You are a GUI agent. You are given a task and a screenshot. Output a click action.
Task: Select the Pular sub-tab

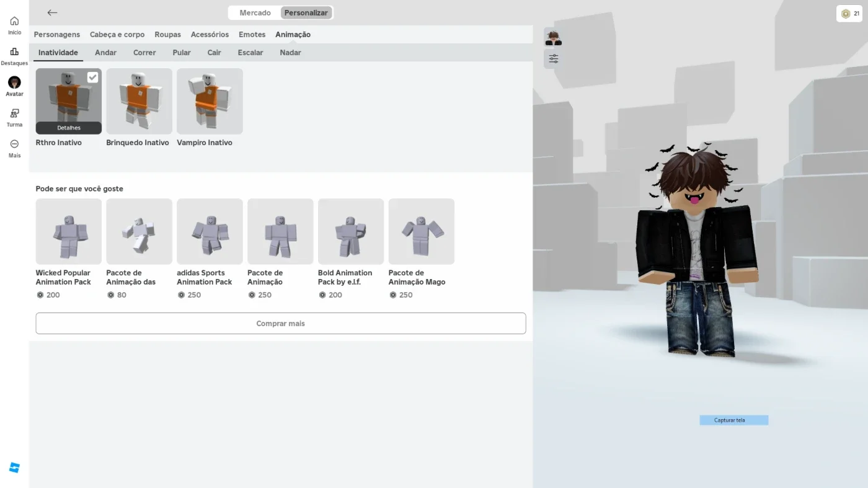pyautogui.click(x=182, y=53)
